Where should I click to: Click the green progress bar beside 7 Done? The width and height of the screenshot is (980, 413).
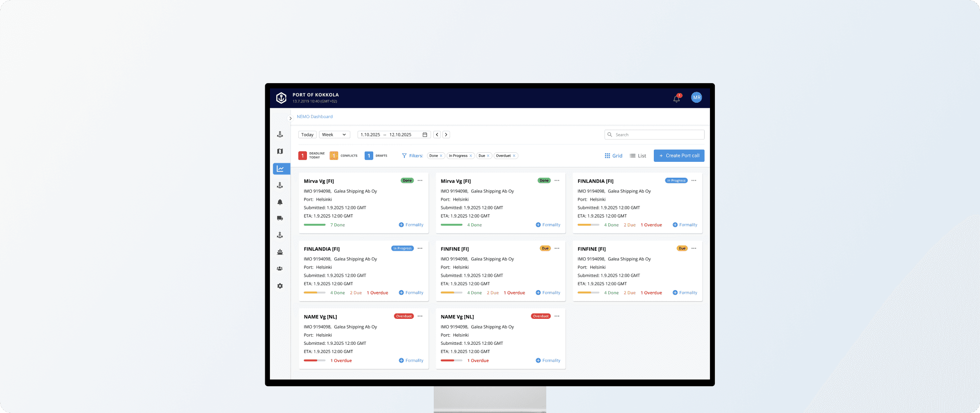(x=315, y=225)
